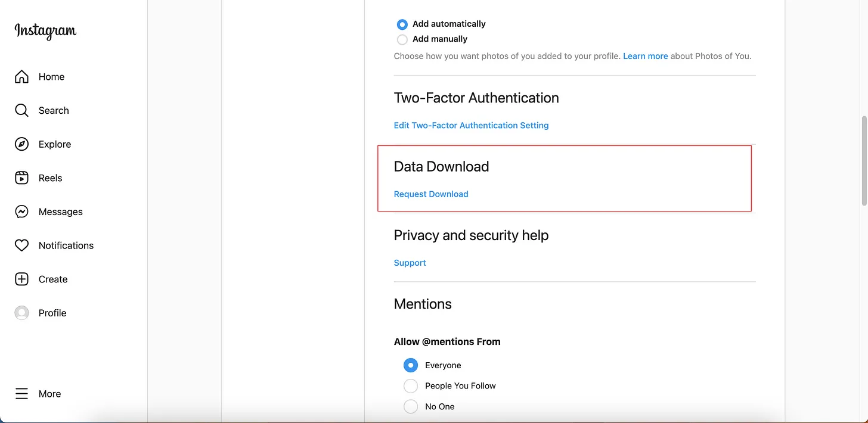Open the Reels icon in sidebar

pyautogui.click(x=21, y=178)
